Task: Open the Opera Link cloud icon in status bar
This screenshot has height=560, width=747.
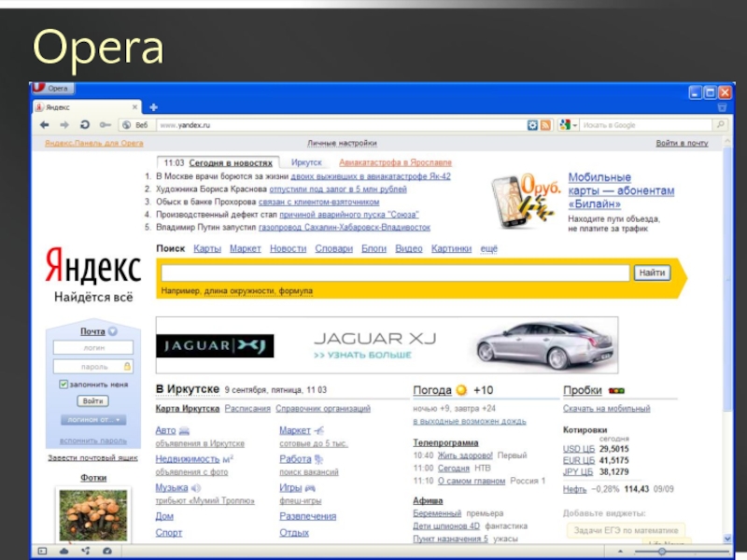Action: 63,552
